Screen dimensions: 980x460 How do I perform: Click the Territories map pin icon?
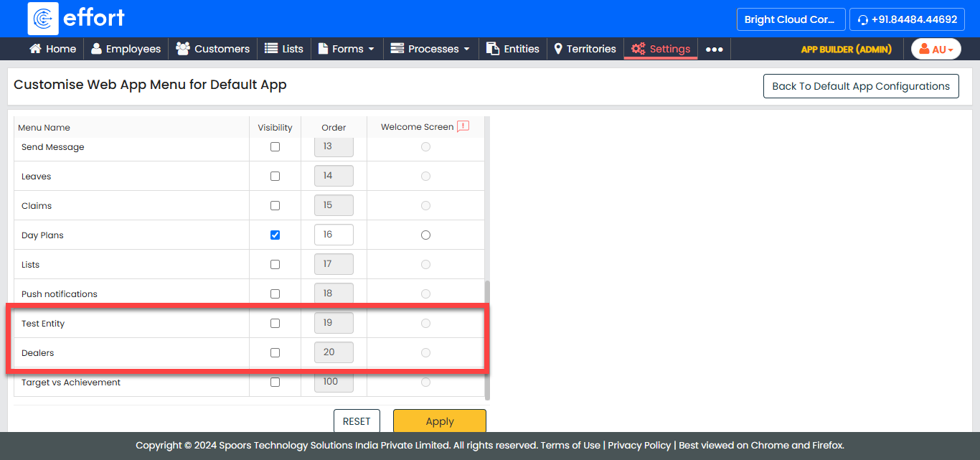(x=558, y=49)
